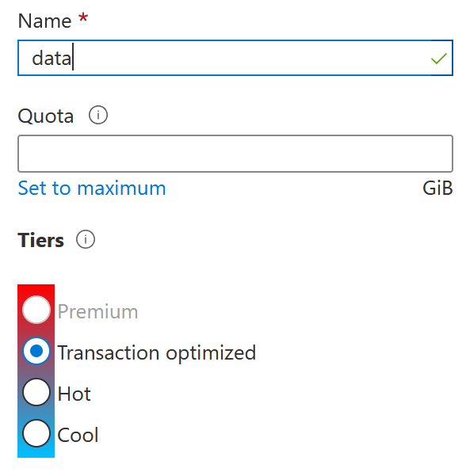
Task: Open the Tiers info tooltip icon
Action: pos(86,239)
